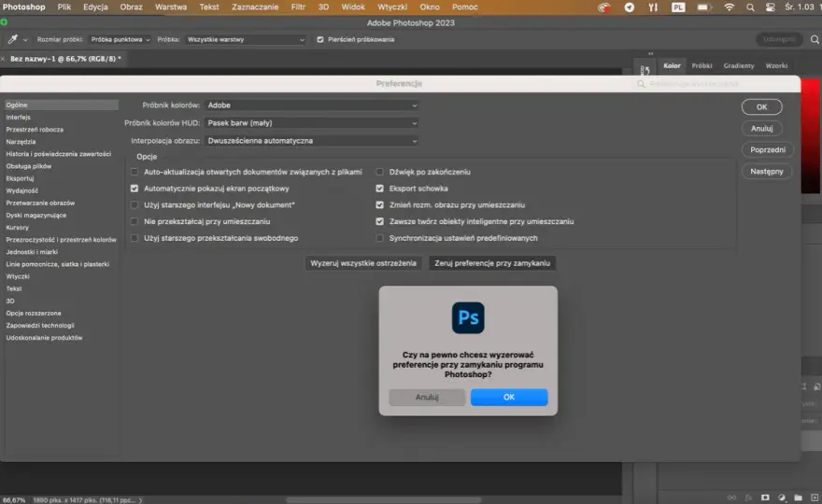Open Próbka Wszystkie warstwy dropdown
Image resolution: width=822 pixels, height=504 pixels.
246,39
